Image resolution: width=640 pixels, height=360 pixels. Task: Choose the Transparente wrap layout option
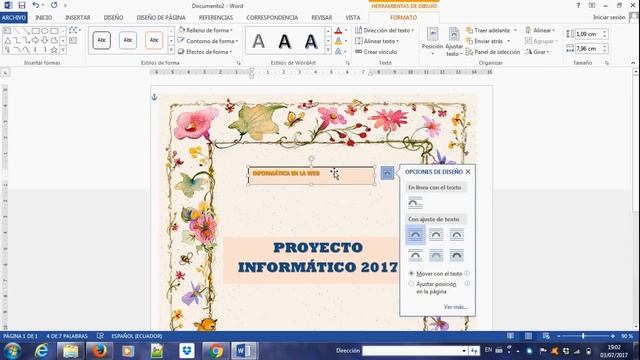456,235
